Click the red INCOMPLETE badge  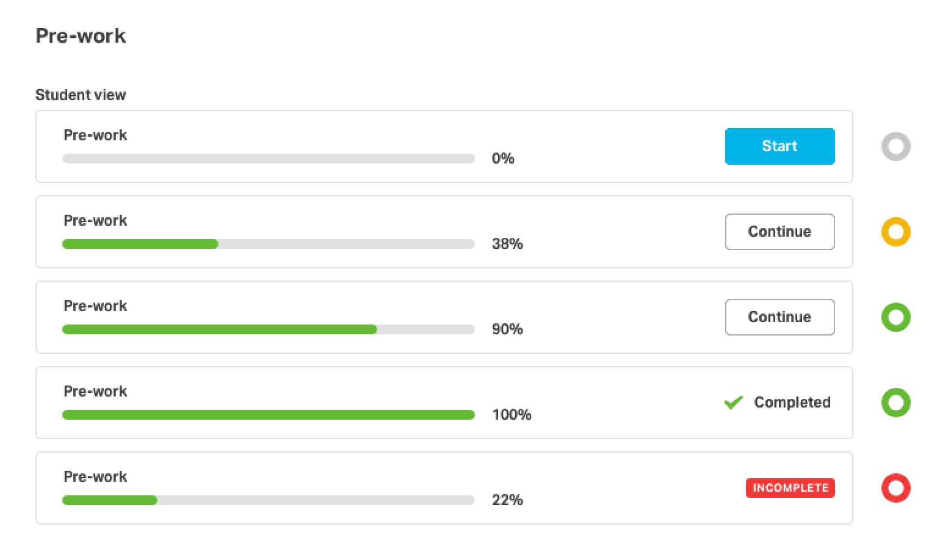[x=790, y=488]
